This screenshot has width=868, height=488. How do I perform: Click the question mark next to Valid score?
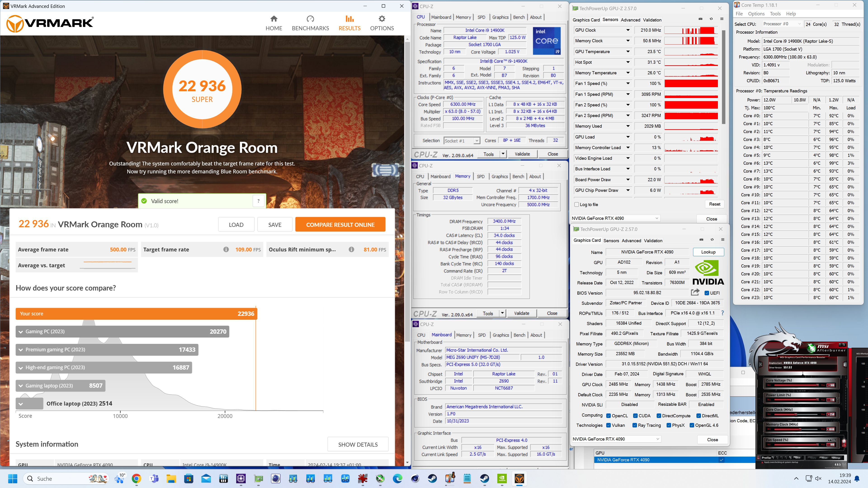coord(258,201)
